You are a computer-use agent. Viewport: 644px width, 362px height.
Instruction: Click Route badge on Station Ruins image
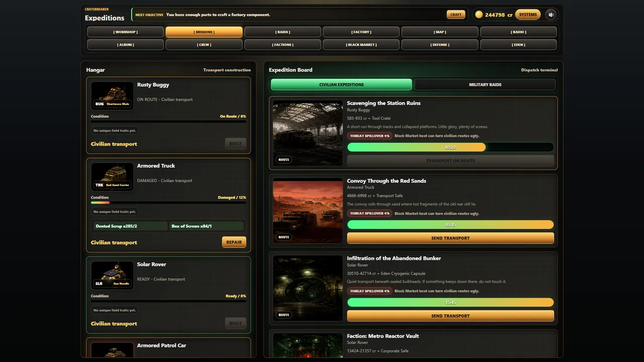[284, 159]
